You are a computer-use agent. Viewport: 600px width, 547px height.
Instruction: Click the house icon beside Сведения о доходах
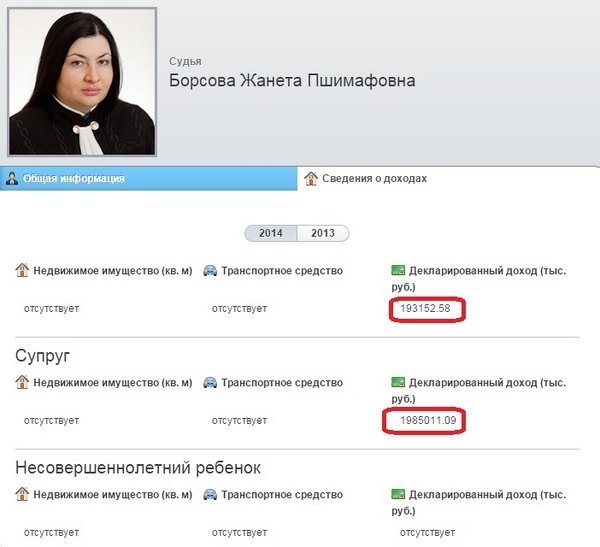pyautogui.click(x=311, y=178)
